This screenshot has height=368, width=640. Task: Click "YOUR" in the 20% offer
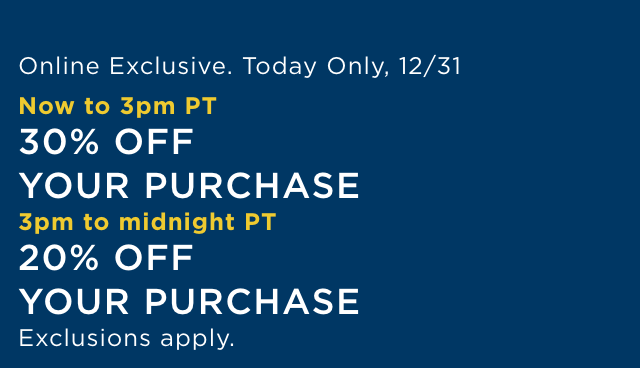[74, 301]
